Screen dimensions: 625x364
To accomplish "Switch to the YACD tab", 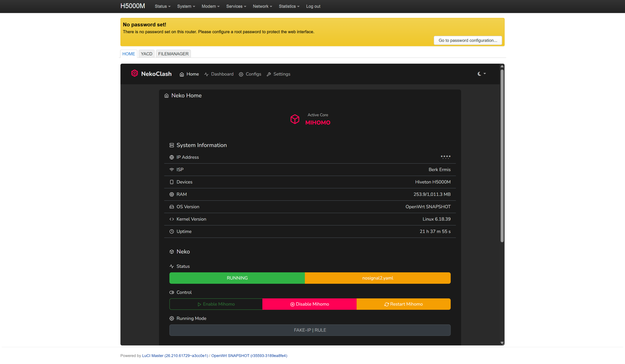I will [x=147, y=54].
